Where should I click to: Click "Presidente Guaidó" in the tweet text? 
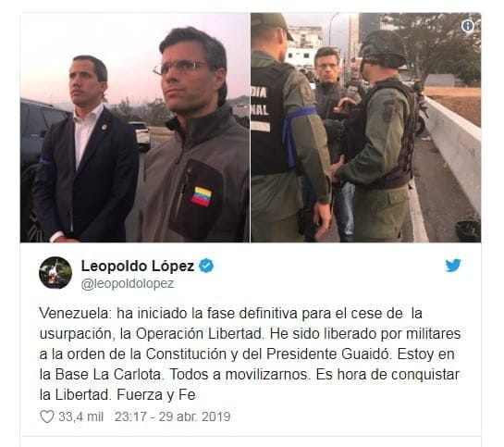(328, 354)
